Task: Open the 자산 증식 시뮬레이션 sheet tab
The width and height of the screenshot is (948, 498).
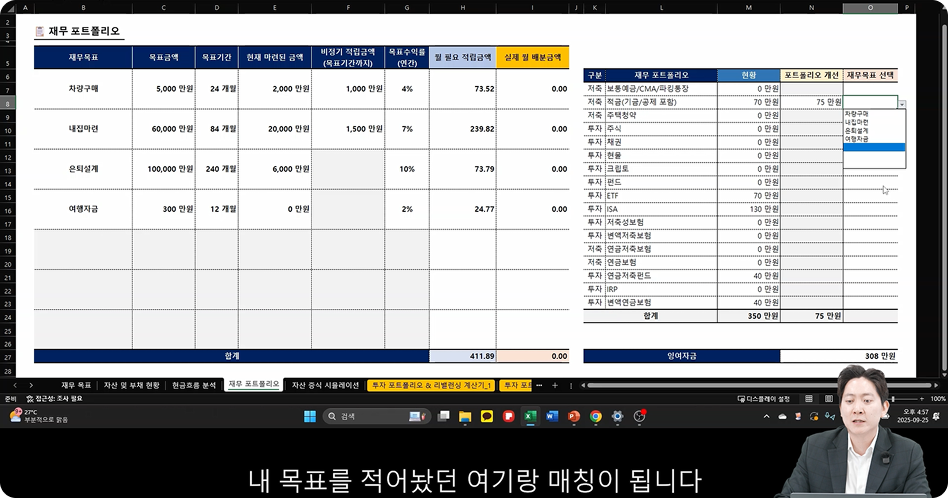Action: [x=324, y=385]
